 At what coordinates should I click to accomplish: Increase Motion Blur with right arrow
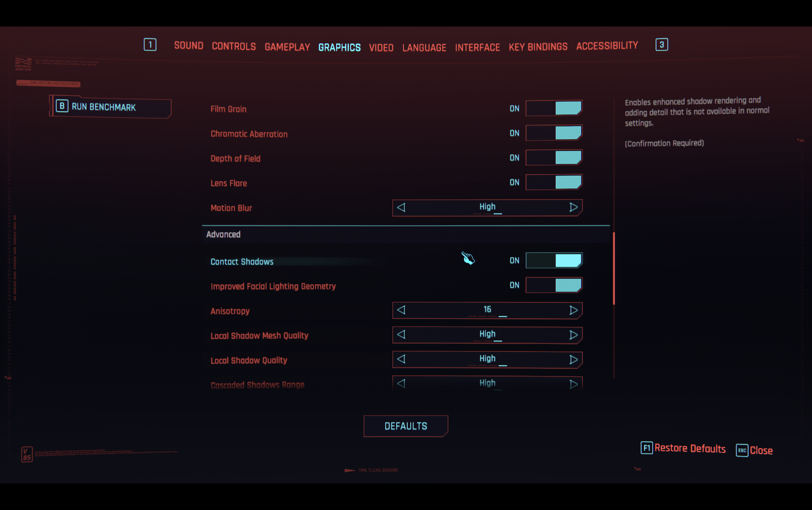573,207
